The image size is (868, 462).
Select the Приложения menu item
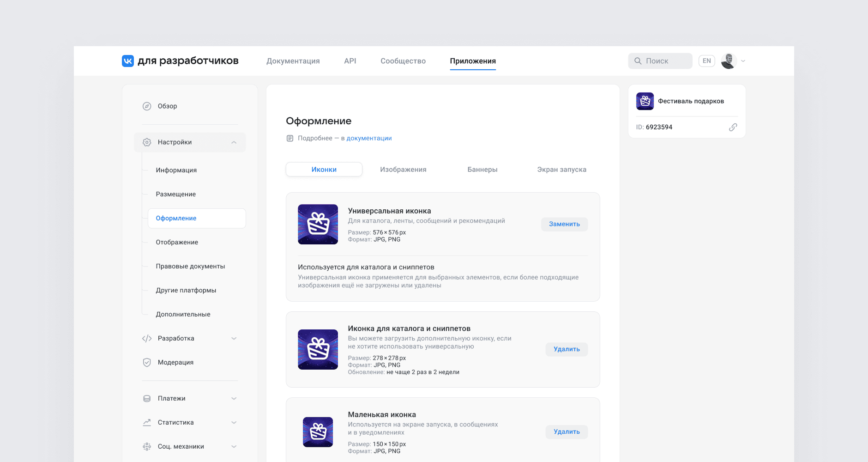(473, 61)
